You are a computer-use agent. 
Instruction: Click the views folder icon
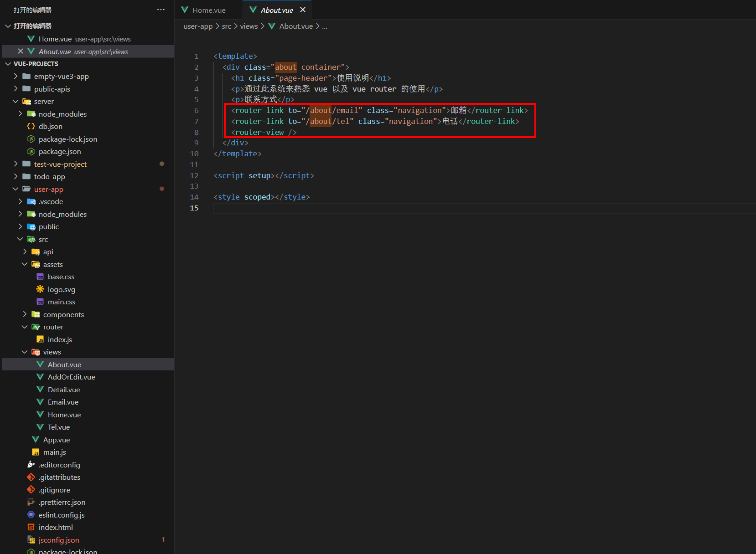pyautogui.click(x=36, y=352)
